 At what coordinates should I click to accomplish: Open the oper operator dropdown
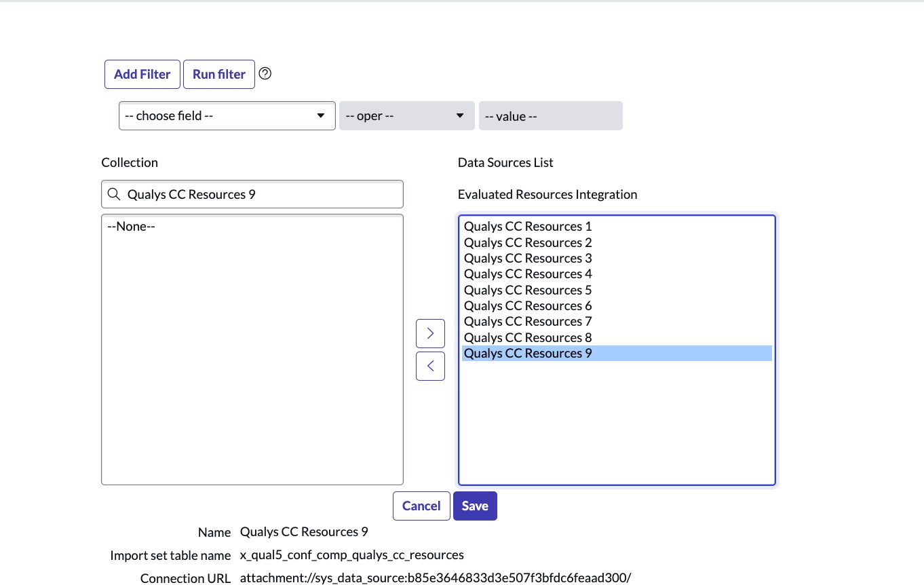406,115
